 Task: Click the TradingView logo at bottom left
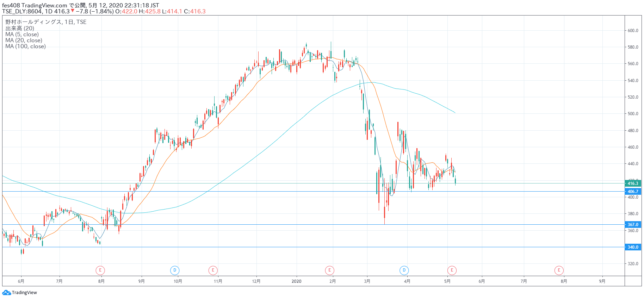tap(20, 293)
